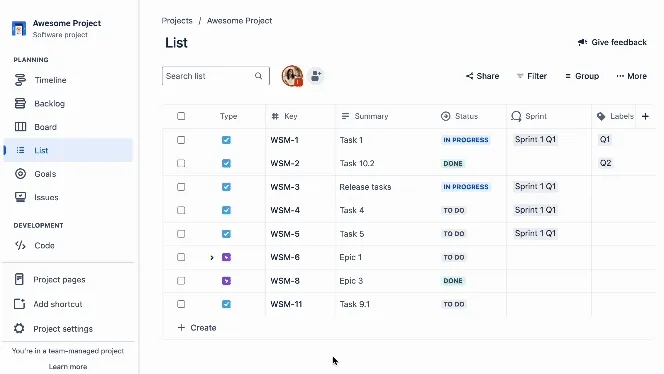This screenshot has height=374, width=664.
Task: Click the Labels column header
Action: coord(615,116)
